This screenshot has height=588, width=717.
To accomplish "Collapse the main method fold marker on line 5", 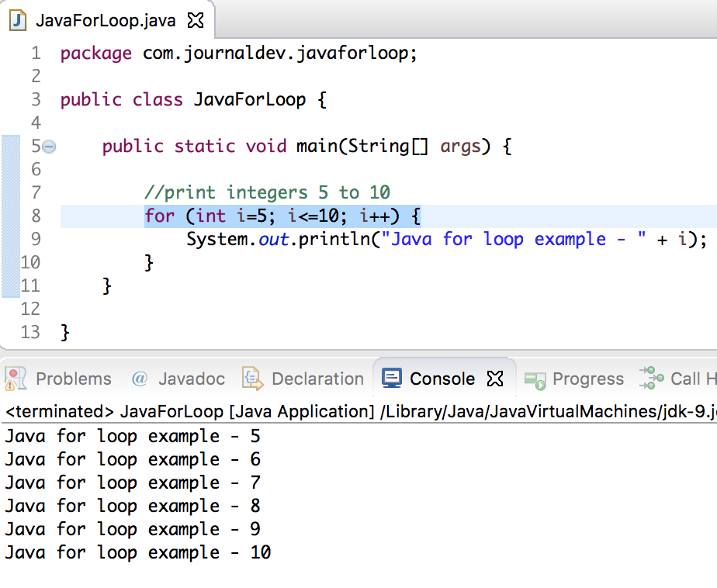I will (x=50, y=147).
